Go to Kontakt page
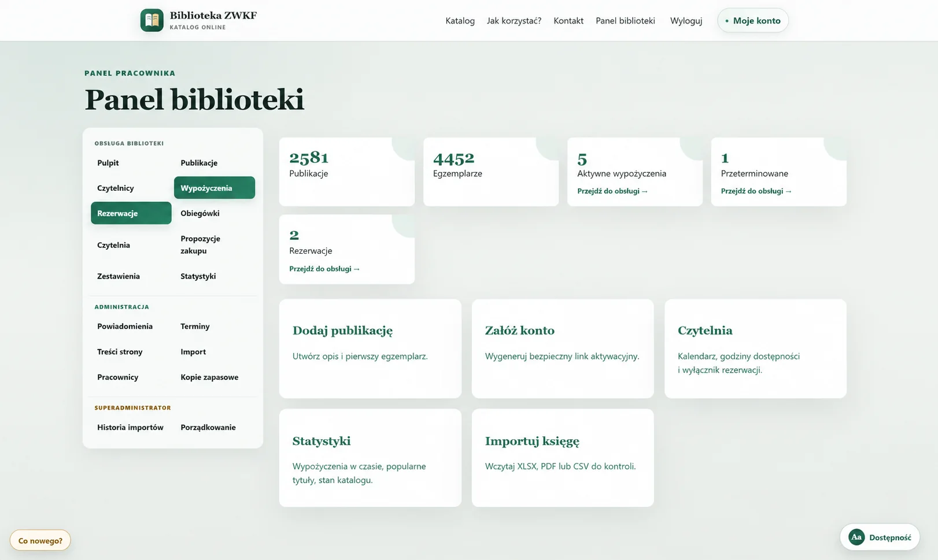Screen dimensions: 938x560 (568, 21)
